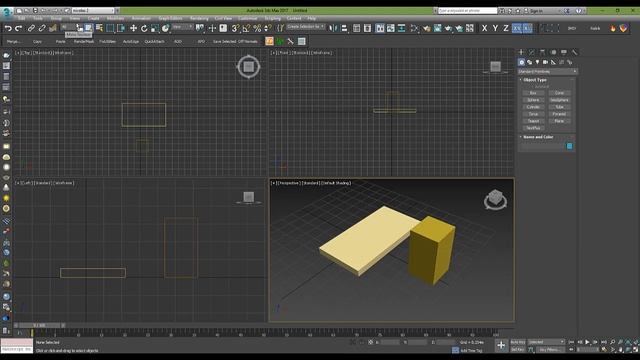Click the Sphere button
The height and width of the screenshot is (360, 640).
[x=533, y=100]
